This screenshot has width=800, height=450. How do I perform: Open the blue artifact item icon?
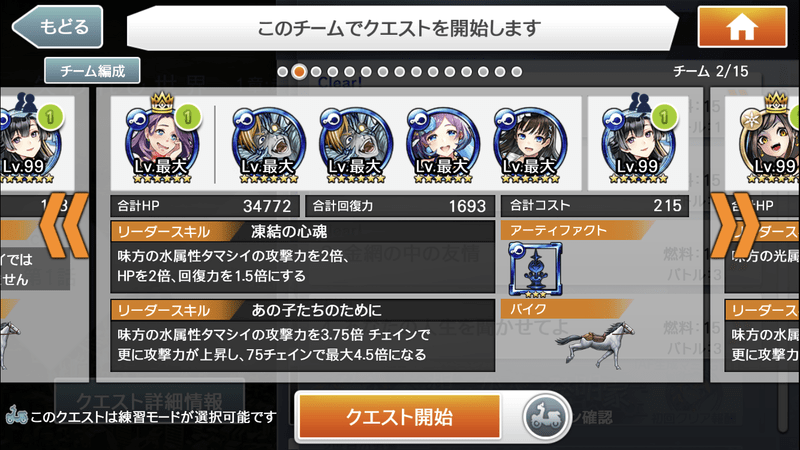(535, 269)
